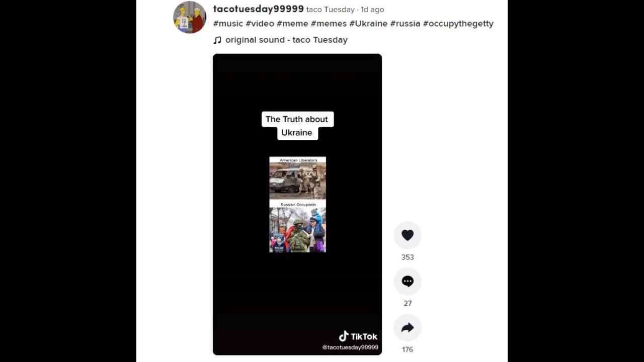This screenshot has height=362, width=644.
Task: Open tacotuesday99999 profile username
Action: (x=259, y=9)
